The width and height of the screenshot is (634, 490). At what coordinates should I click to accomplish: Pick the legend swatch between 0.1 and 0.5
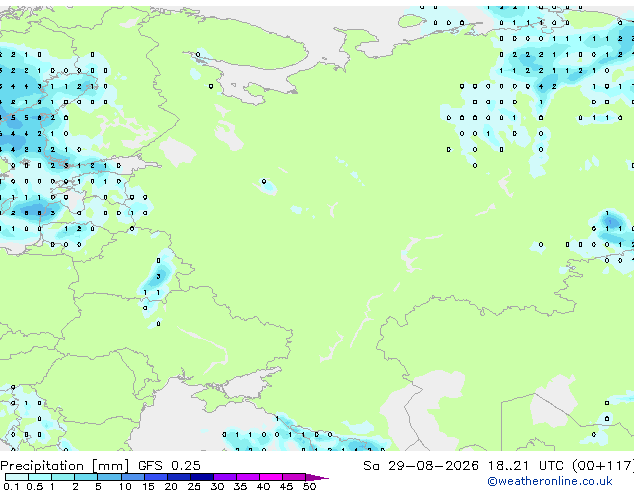point(17,477)
